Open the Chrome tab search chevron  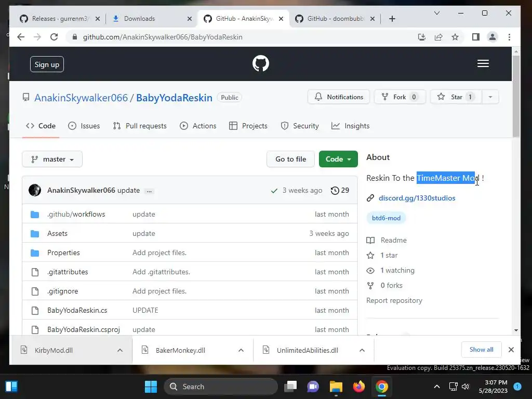pos(437,13)
